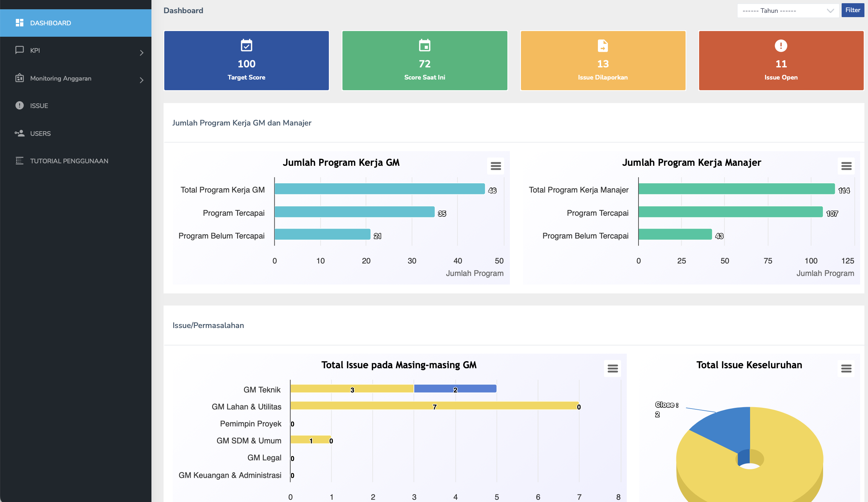Viewport: 868px width, 502px height.
Task: Click the Issue Open red card
Action: [x=781, y=61]
